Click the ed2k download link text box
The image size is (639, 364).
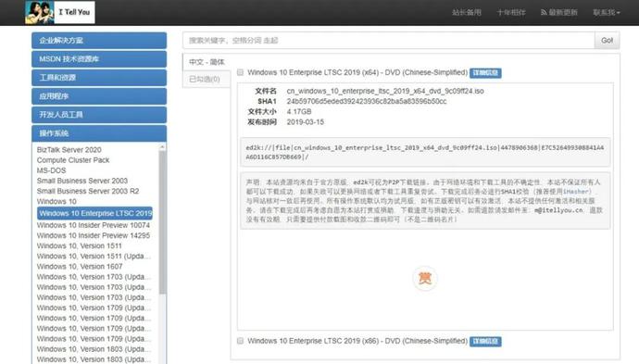click(425, 152)
